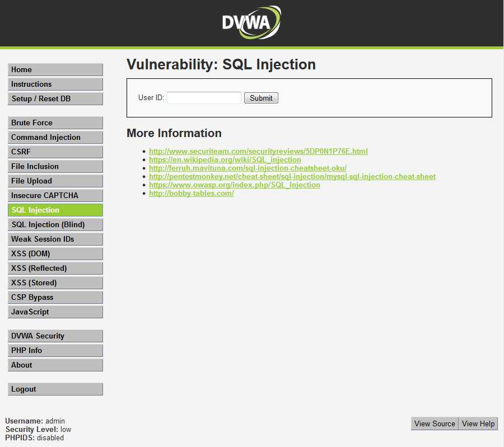Open SQL Injection (Blind) page
This screenshot has width=504, height=447.
[x=55, y=224]
